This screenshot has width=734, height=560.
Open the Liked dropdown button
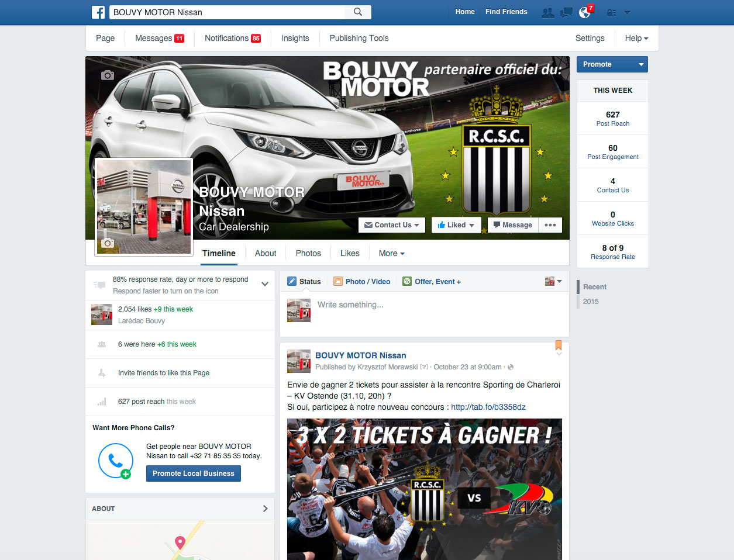(x=456, y=225)
